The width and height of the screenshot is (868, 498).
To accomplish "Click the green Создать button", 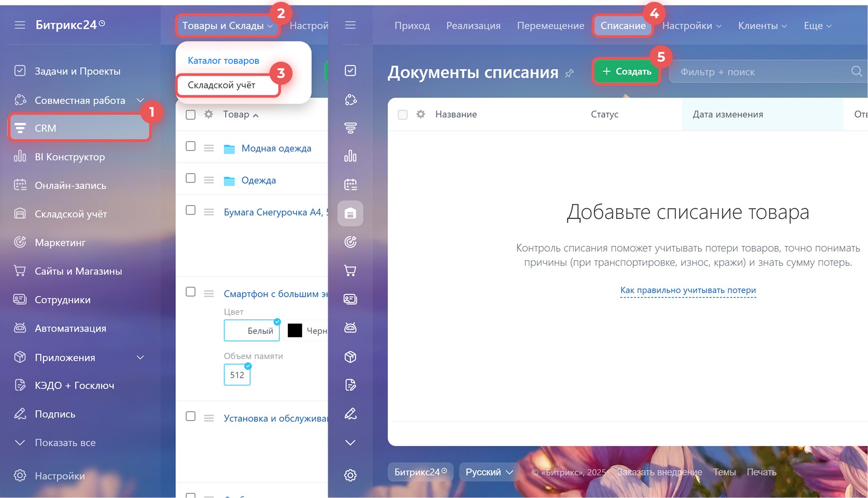I will (626, 71).
